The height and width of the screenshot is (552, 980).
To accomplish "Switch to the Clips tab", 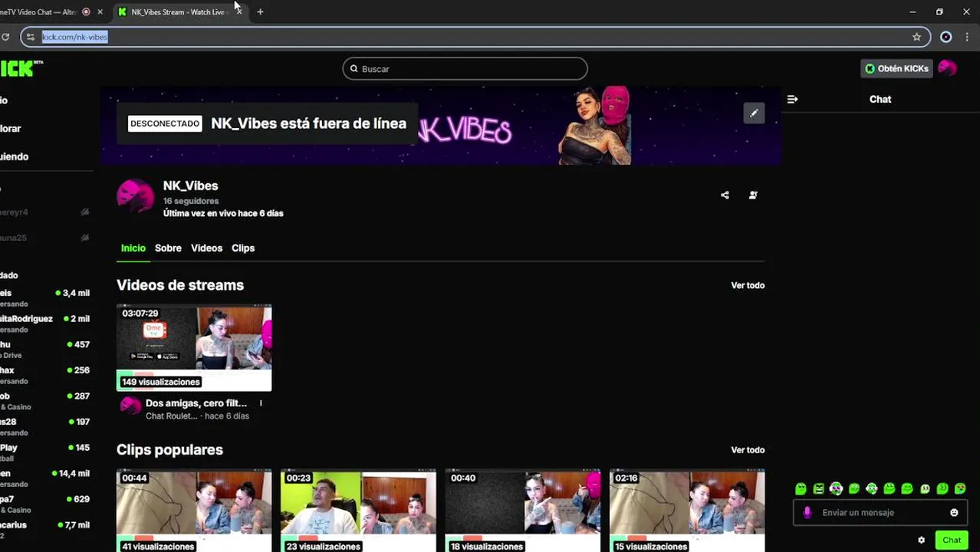I will pyautogui.click(x=243, y=248).
